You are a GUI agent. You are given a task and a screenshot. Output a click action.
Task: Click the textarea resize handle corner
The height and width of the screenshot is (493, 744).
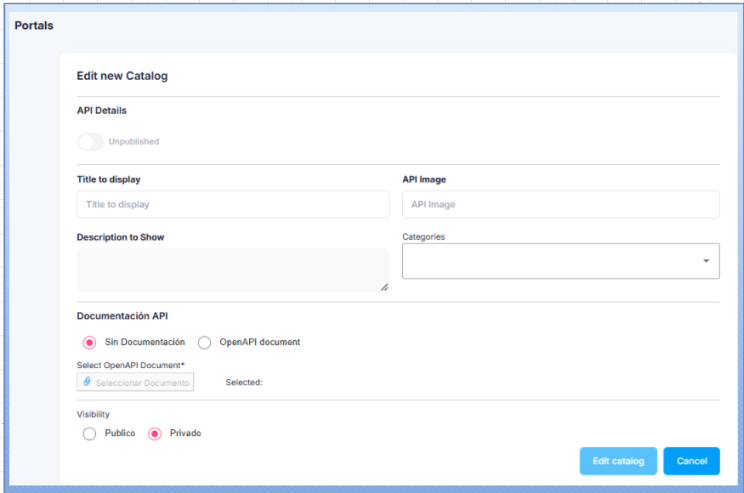point(384,287)
